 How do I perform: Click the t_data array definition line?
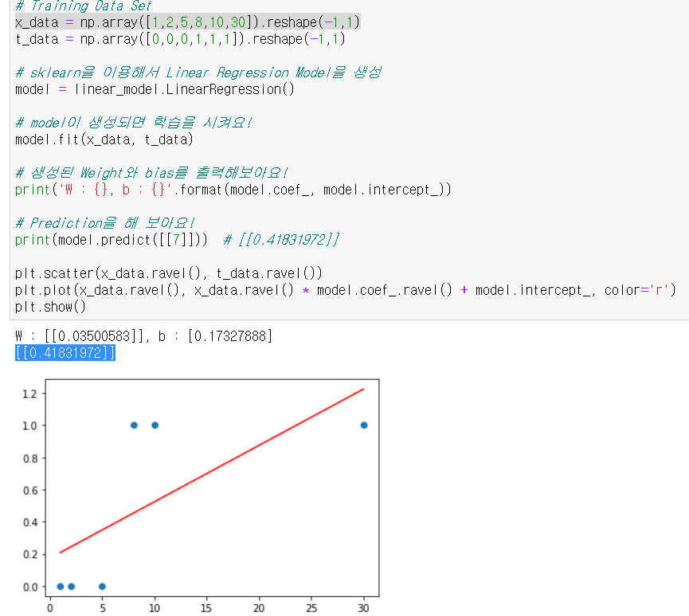180,39
